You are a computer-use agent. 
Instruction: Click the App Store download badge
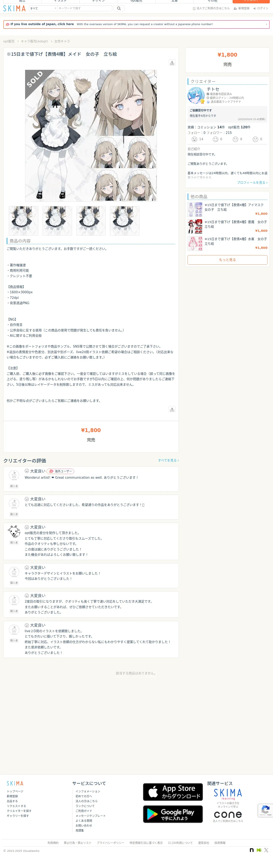click(173, 792)
